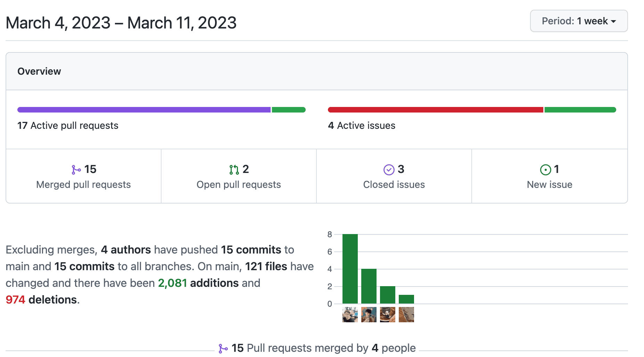
Task: Open the third contributor's avatar
Action: (387, 315)
